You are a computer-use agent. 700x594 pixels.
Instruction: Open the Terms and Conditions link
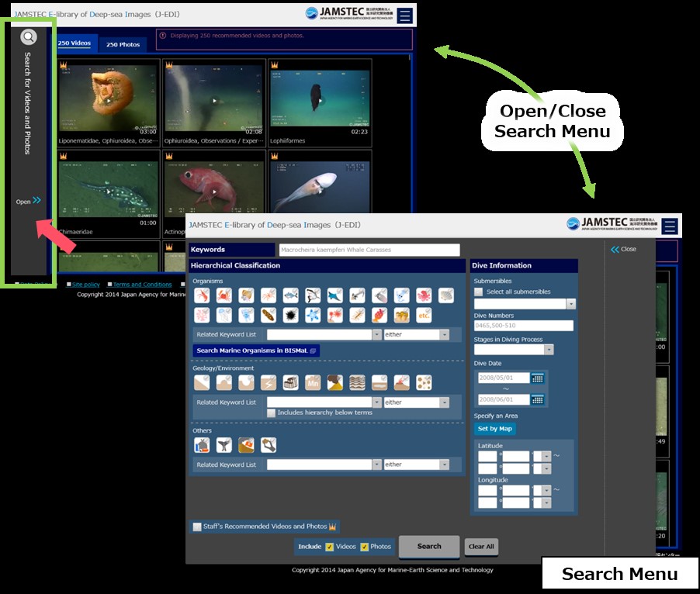[142, 285]
